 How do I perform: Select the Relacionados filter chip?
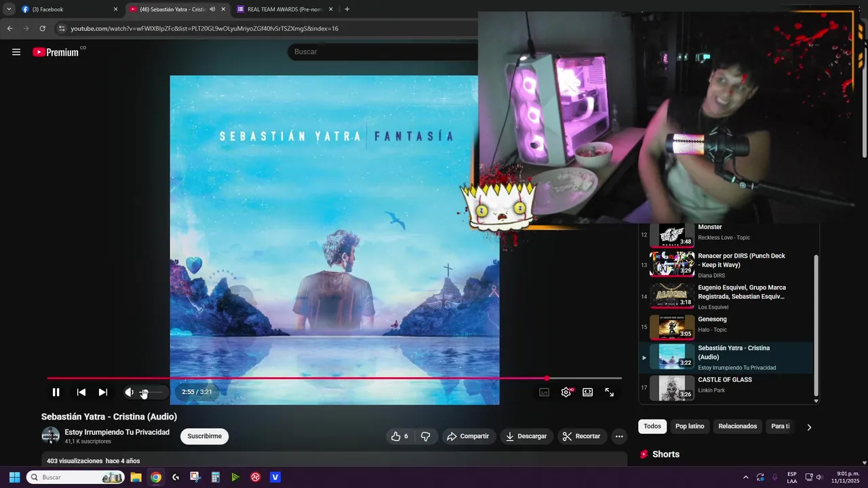(x=738, y=426)
